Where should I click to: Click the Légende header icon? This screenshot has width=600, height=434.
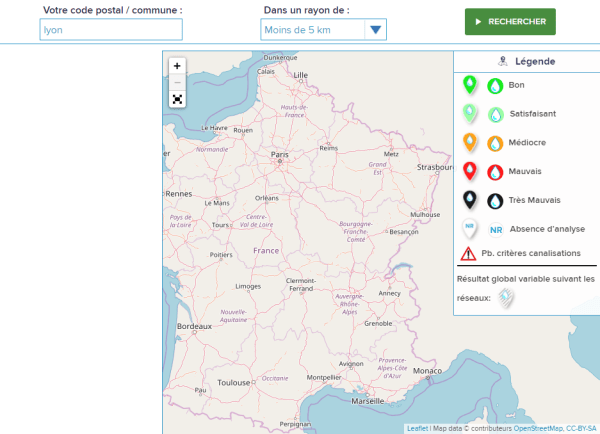tap(504, 62)
